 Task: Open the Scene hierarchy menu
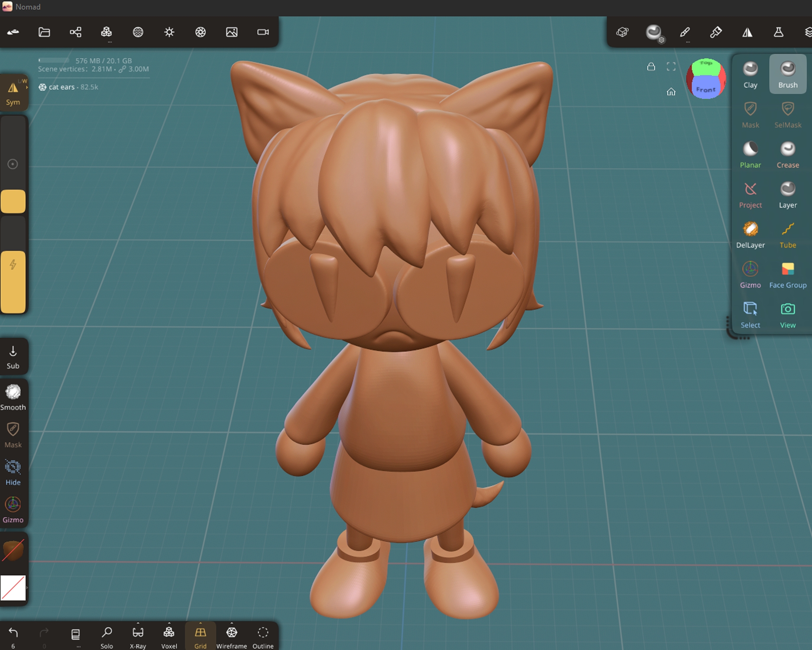pos(75,32)
